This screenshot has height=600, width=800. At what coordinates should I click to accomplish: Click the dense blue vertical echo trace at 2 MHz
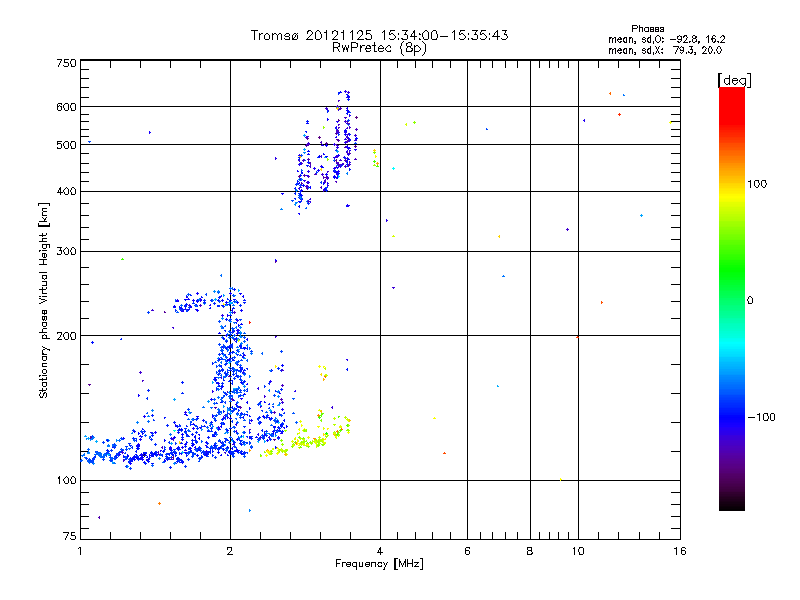pyautogui.click(x=231, y=372)
